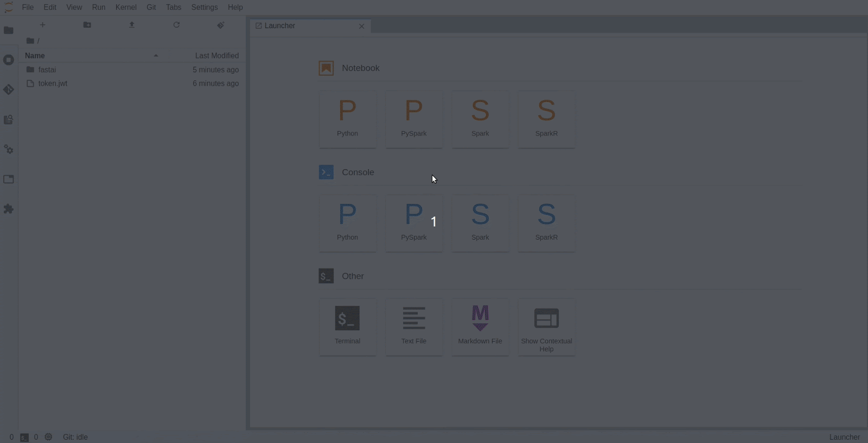Screen dimensions: 868x443
Task: Click the New Launcher plus icon
Action: (x=43, y=25)
